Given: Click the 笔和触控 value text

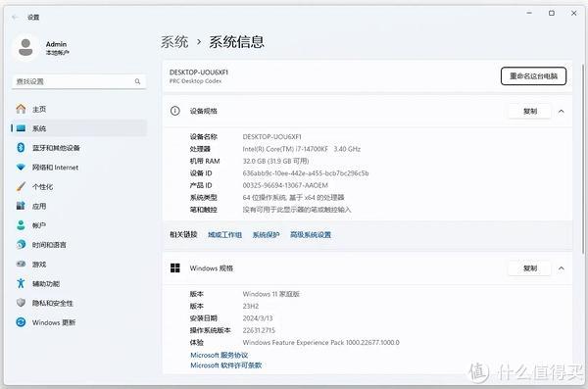Looking at the screenshot, I should click(x=297, y=210).
